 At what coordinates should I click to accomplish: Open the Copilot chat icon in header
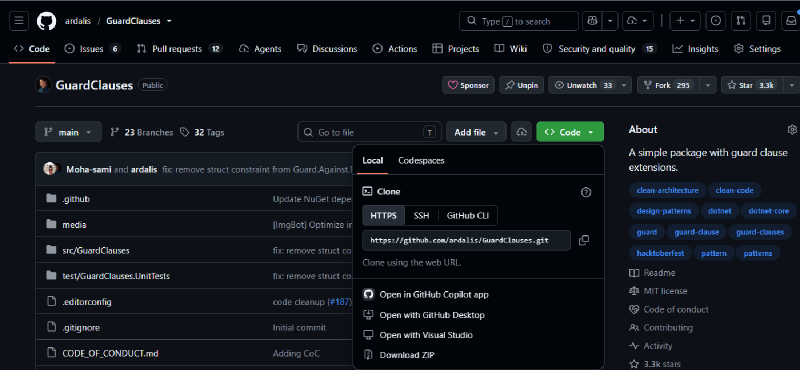[x=592, y=21]
